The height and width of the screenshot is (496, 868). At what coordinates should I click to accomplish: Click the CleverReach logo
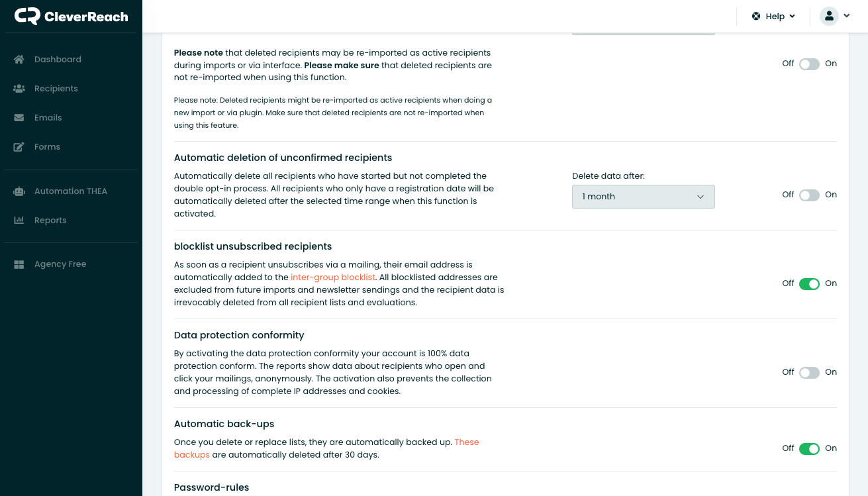coord(71,16)
